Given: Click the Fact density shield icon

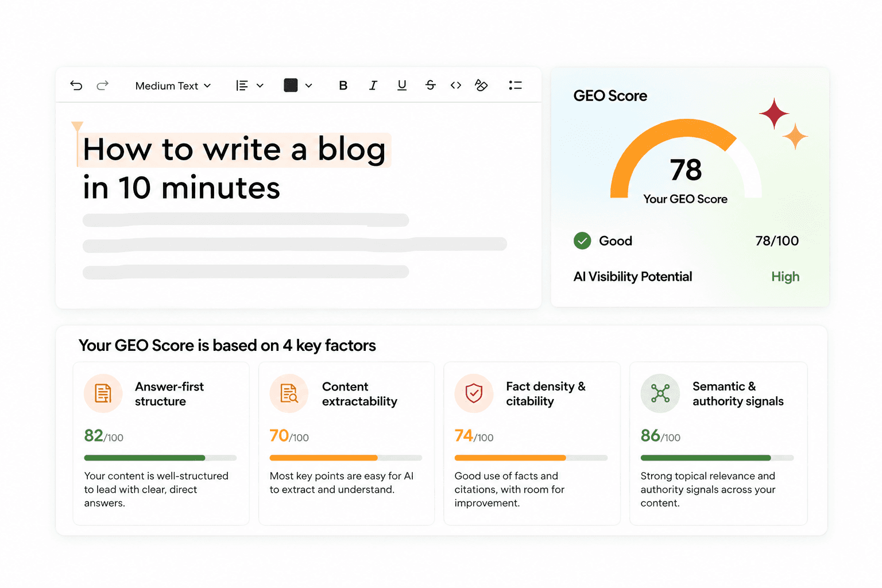Looking at the screenshot, I should (x=474, y=393).
